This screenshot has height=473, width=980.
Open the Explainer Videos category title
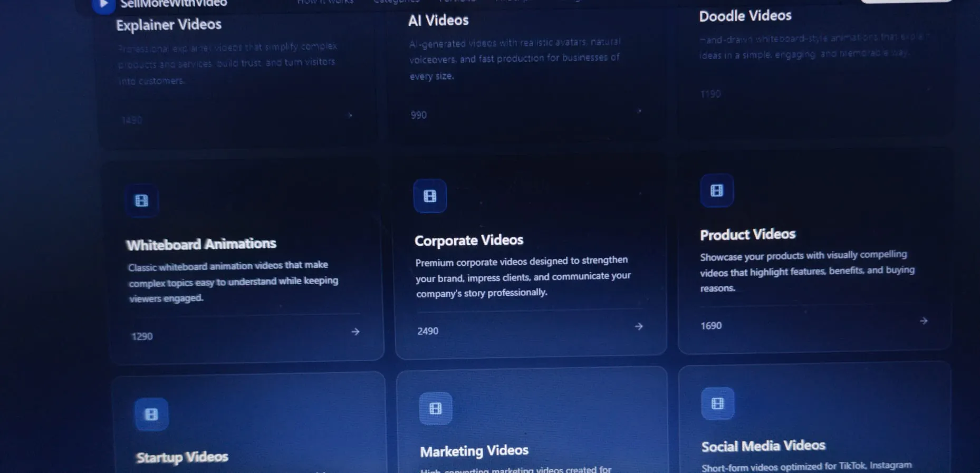tap(169, 25)
